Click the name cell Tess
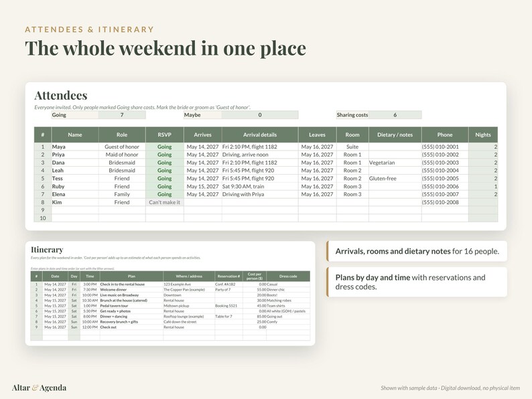The width and height of the screenshot is (532, 399). click(x=75, y=178)
